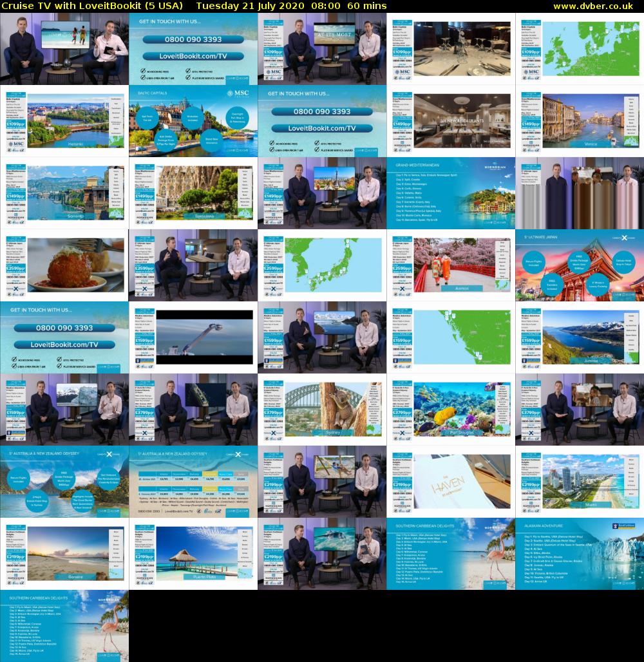Open the Bonaire sunset beach thumbnail
Screen dimensions: 644x662
pyautogui.click(x=64, y=554)
